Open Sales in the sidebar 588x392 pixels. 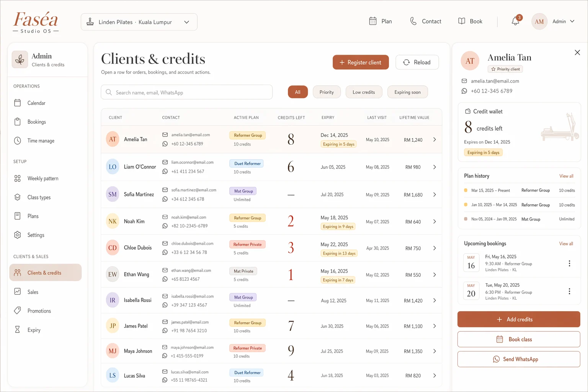click(46, 292)
